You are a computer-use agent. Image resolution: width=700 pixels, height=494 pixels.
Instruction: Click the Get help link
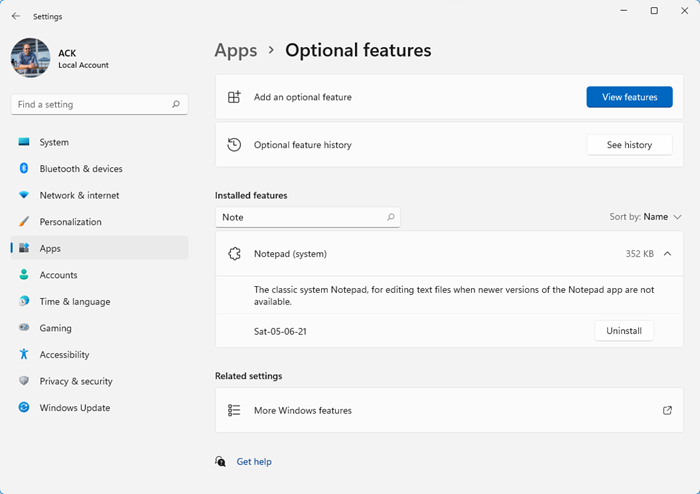pyautogui.click(x=254, y=461)
